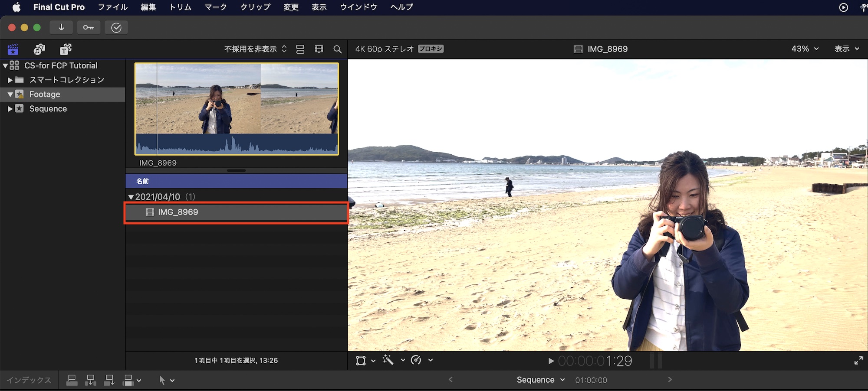The height and width of the screenshot is (391, 868).
Task: Open the クリップ menu
Action: 255,7
